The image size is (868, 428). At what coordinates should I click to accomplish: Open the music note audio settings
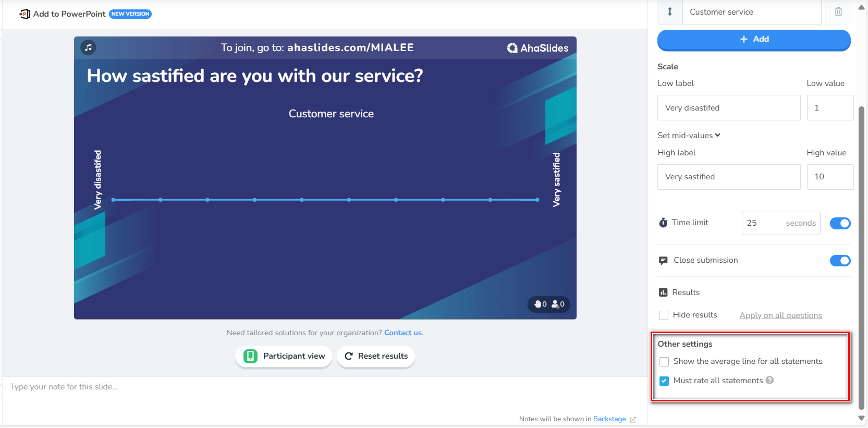point(88,47)
